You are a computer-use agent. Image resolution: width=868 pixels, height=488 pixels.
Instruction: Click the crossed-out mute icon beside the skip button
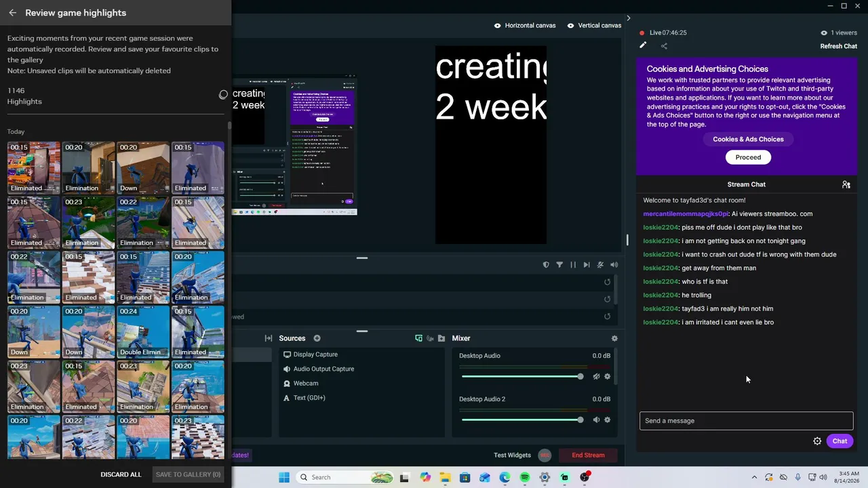(x=600, y=265)
